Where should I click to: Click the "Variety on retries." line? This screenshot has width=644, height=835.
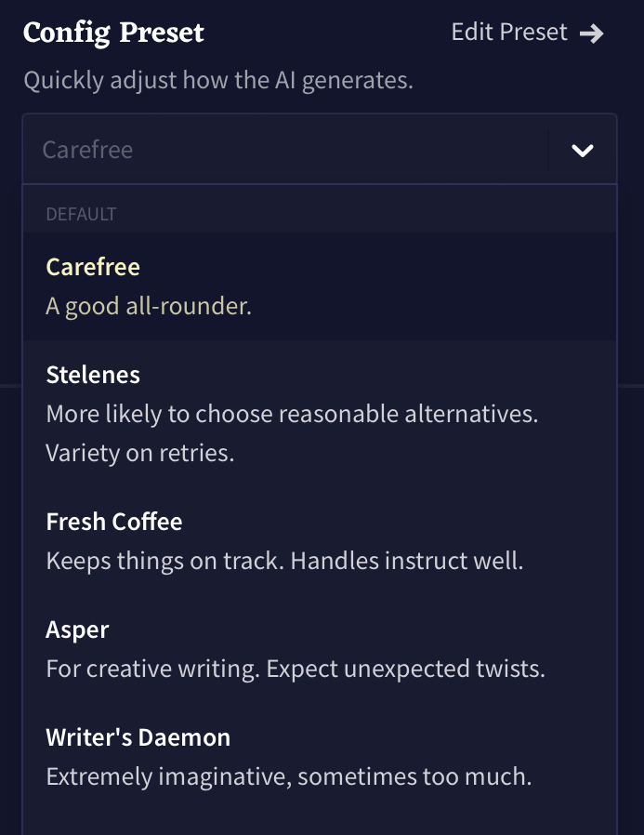click(x=140, y=454)
